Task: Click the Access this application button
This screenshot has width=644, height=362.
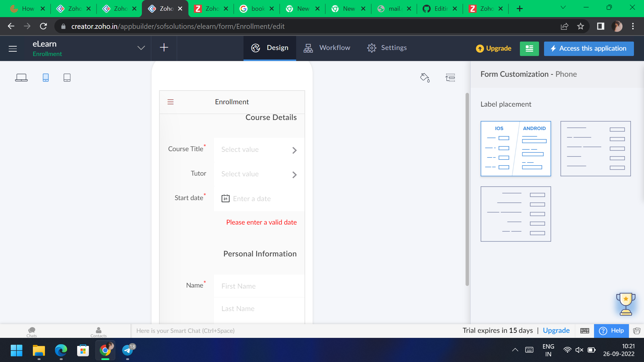Action: [x=589, y=48]
